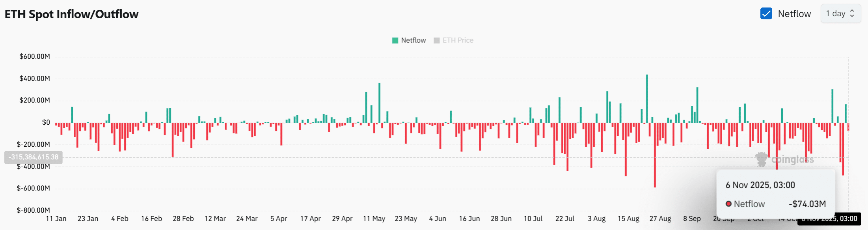Screen dimensions: 868x230
Task: Open the 1 day interval dropdown
Action: coord(840,14)
